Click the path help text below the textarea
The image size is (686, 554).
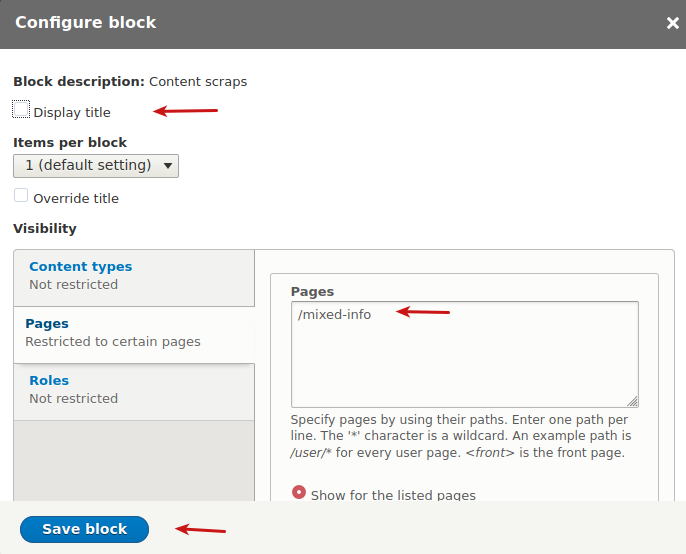tap(460, 436)
